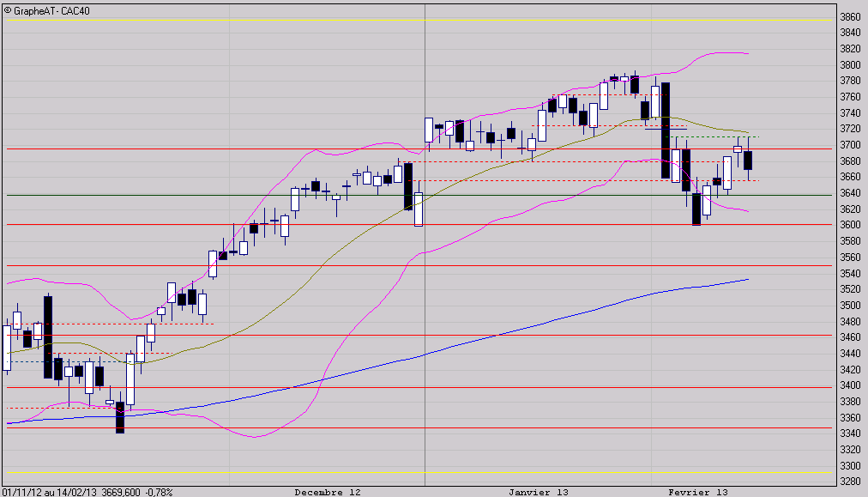Screen dimensions: 868x497
Task: Click the 3460 price axis label
Action: click(850, 337)
